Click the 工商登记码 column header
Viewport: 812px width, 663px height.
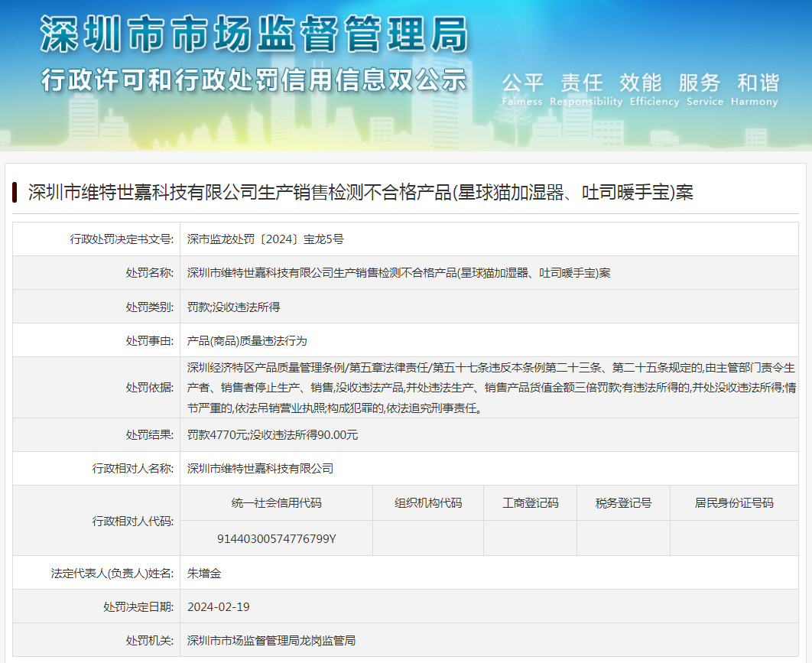click(x=531, y=503)
